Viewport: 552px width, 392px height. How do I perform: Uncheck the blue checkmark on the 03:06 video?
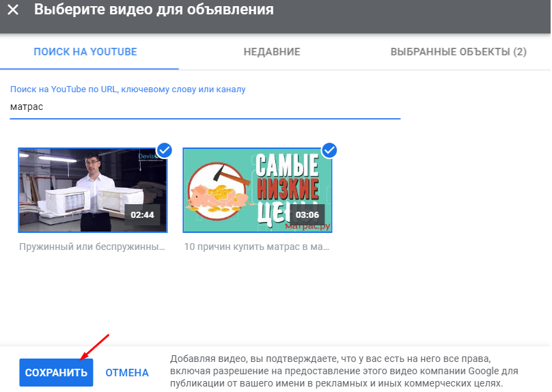tap(329, 150)
